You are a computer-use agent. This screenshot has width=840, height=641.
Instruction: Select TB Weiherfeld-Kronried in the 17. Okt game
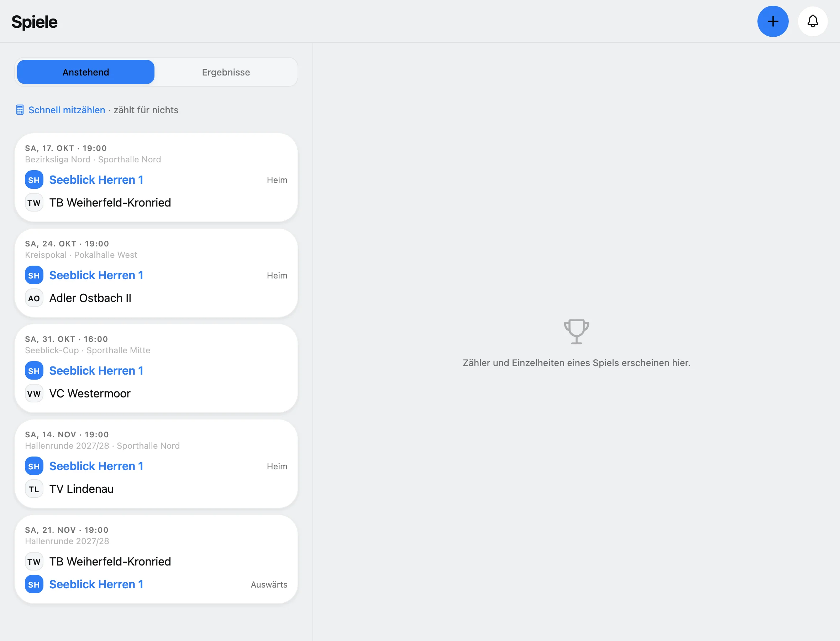[x=110, y=203]
